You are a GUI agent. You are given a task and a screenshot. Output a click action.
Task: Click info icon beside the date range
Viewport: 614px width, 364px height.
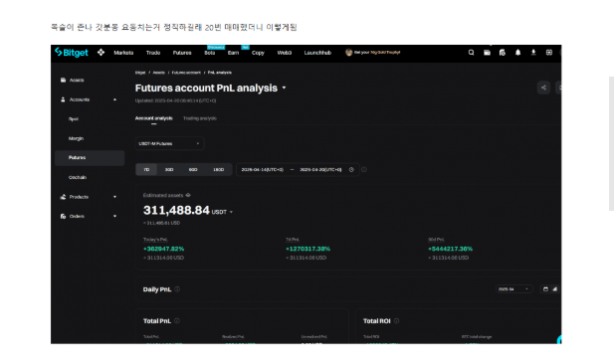(364, 169)
